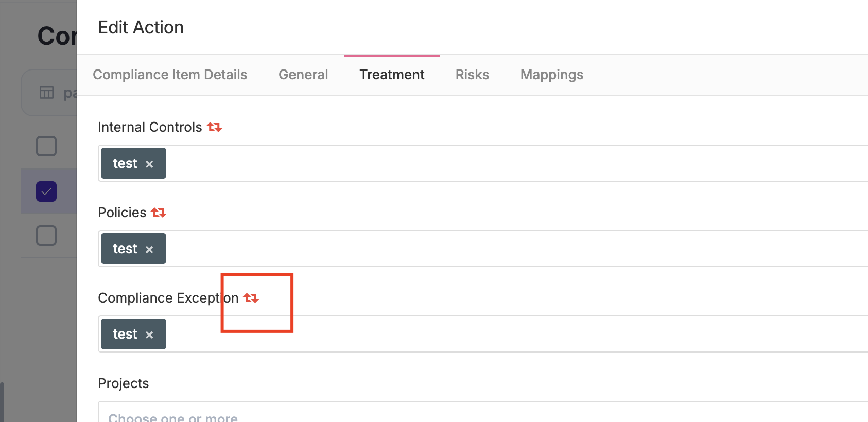Open the Internal Controls selection field
This screenshot has width=868, height=422.
[x=483, y=163]
